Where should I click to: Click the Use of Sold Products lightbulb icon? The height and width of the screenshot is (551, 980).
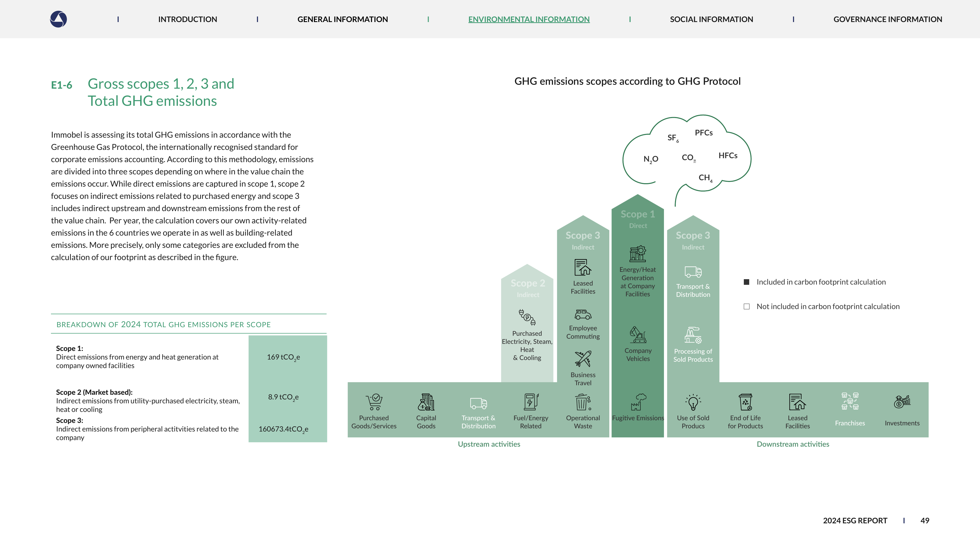pos(693,402)
